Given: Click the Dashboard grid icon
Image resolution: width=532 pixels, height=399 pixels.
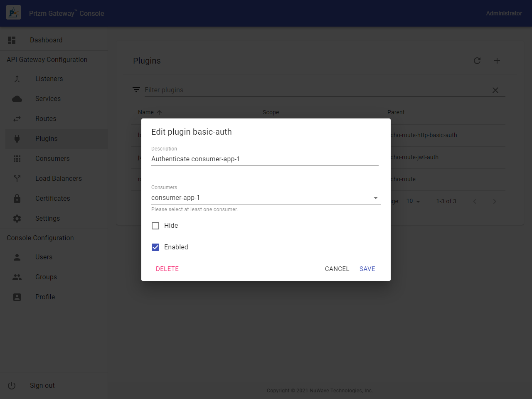Looking at the screenshot, I should (x=12, y=40).
